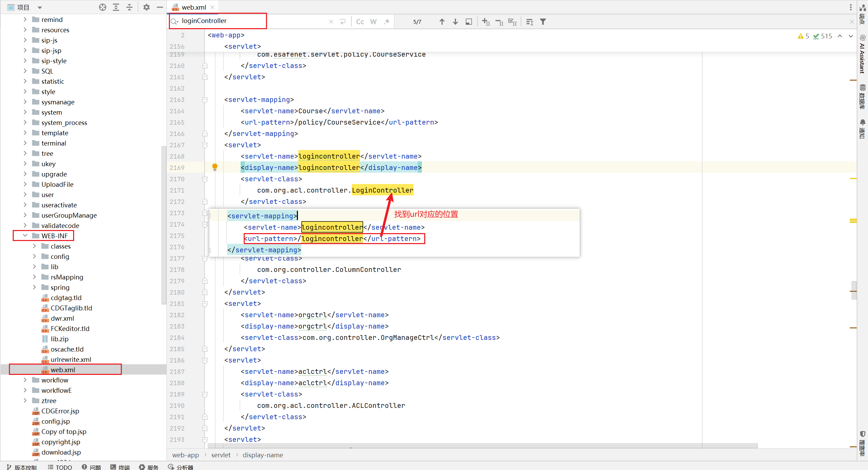Click the expand all tree icon

[116, 7]
